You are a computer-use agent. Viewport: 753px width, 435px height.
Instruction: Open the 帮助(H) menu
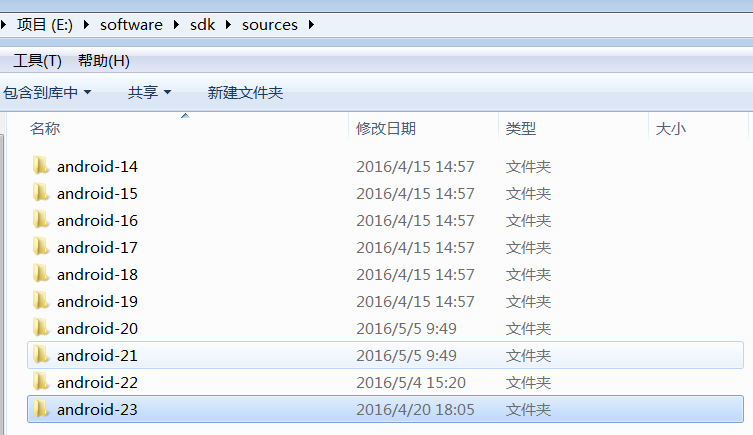point(104,61)
